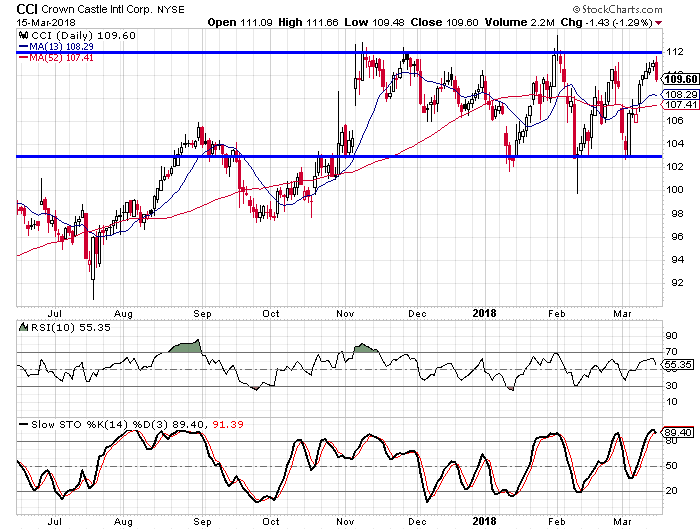This screenshot has height=530, width=700.
Task: Click the Nov label under price chart
Action: coord(346,314)
